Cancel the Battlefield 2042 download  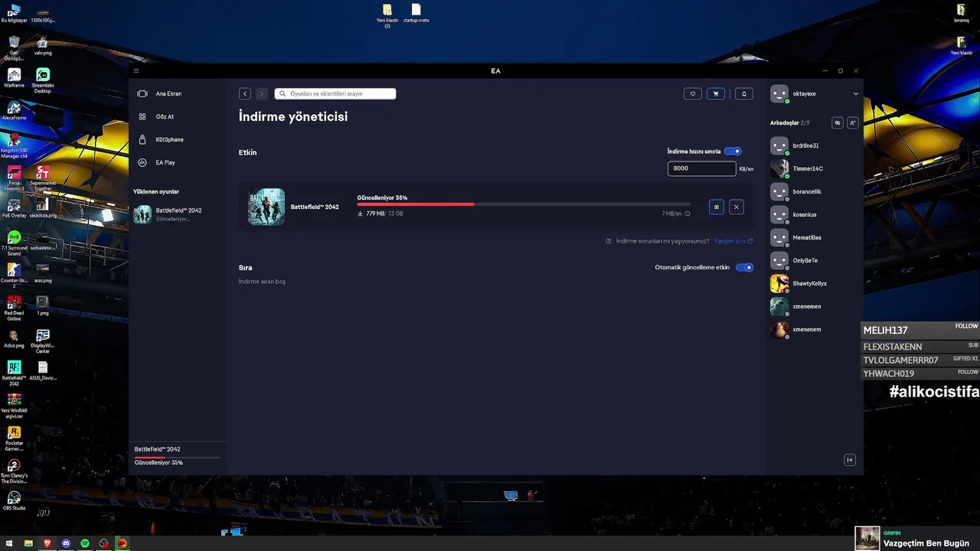pos(736,207)
